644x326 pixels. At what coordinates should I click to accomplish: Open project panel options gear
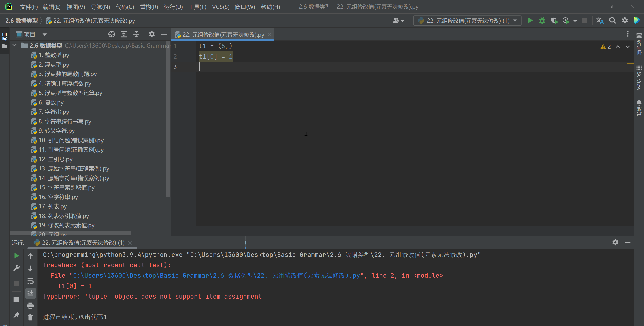[152, 34]
